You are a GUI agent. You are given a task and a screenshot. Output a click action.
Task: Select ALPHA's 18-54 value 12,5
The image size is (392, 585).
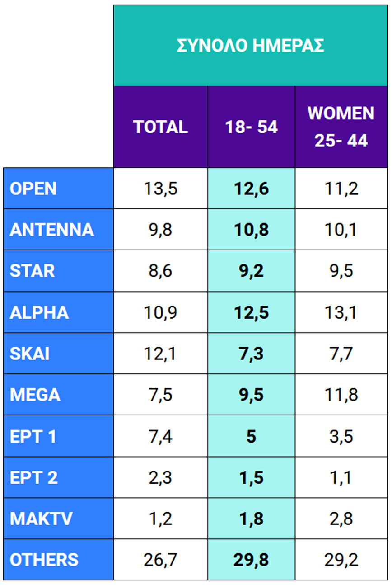[x=251, y=312]
